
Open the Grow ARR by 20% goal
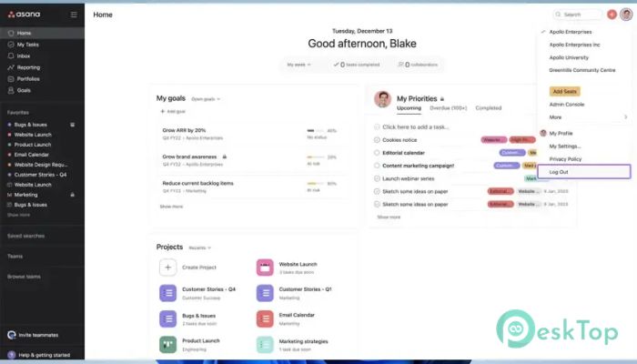pyautogui.click(x=184, y=130)
